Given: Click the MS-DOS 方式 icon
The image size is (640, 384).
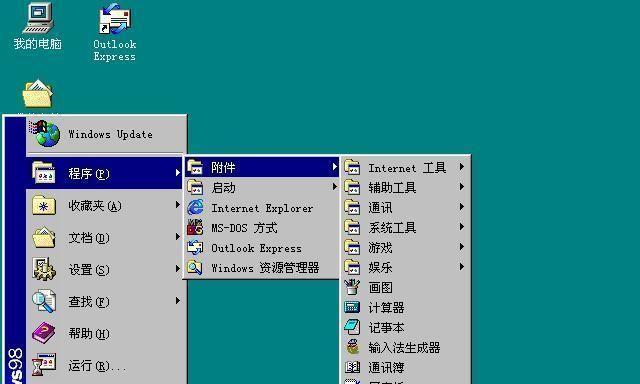Looking at the screenshot, I should pos(195,228).
